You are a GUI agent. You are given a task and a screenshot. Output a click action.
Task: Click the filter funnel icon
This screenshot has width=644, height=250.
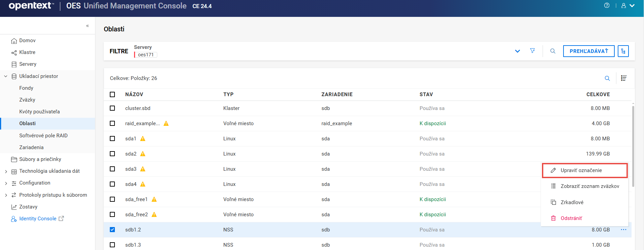click(x=532, y=51)
